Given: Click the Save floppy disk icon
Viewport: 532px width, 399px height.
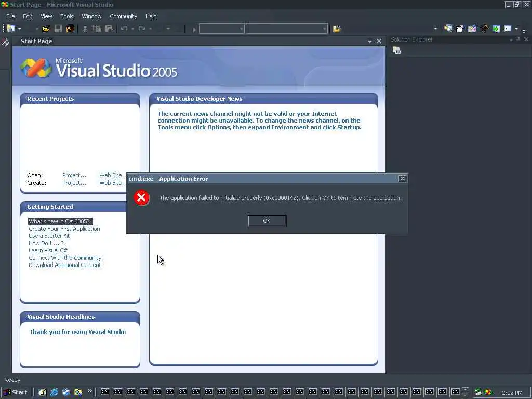Looking at the screenshot, I should pyautogui.click(x=58, y=29).
